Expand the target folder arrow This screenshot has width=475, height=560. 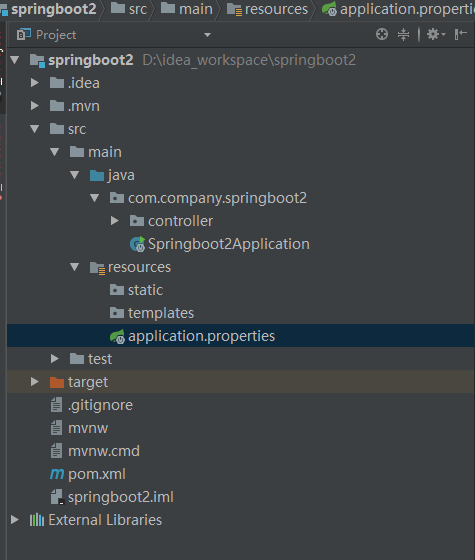pos(35,382)
